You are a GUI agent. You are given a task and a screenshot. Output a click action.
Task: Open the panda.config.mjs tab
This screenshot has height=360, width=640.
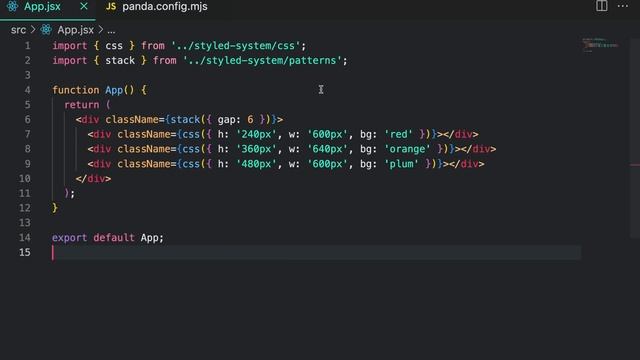164,7
